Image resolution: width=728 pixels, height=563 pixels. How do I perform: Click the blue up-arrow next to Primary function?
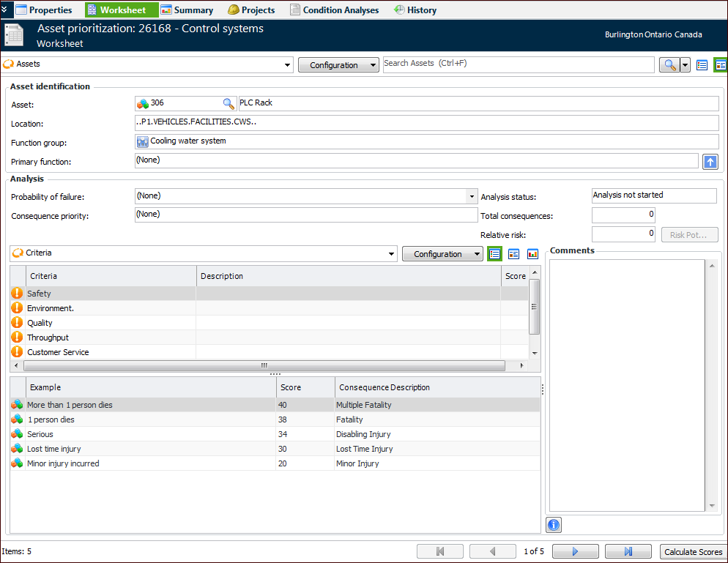[710, 162]
